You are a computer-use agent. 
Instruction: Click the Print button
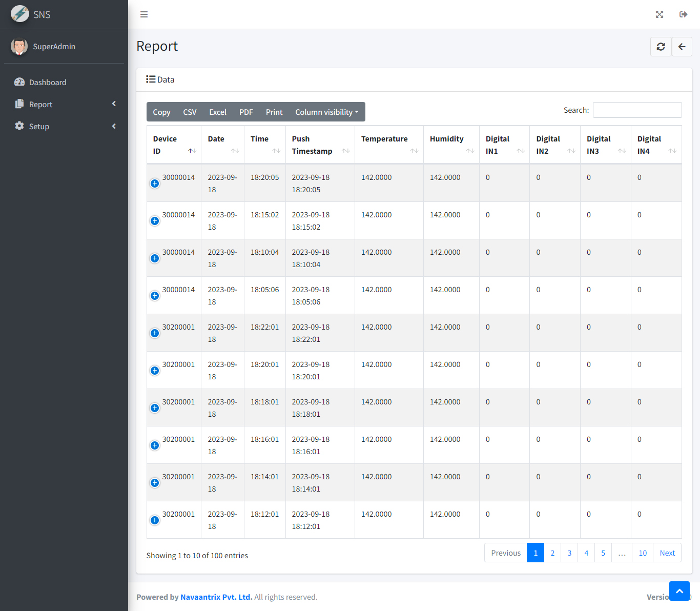274,112
